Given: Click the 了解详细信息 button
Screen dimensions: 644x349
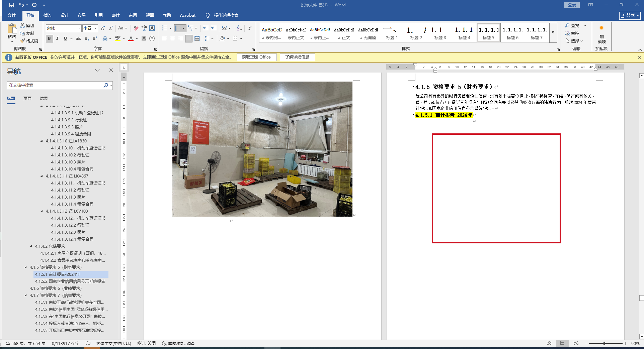Looking at the screenshot, I should (x=297, y=57).
